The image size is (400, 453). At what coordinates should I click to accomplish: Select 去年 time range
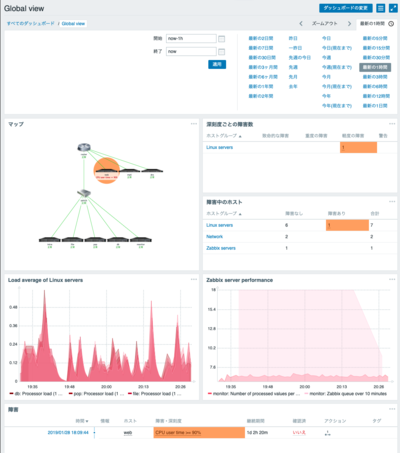point(293,87)
